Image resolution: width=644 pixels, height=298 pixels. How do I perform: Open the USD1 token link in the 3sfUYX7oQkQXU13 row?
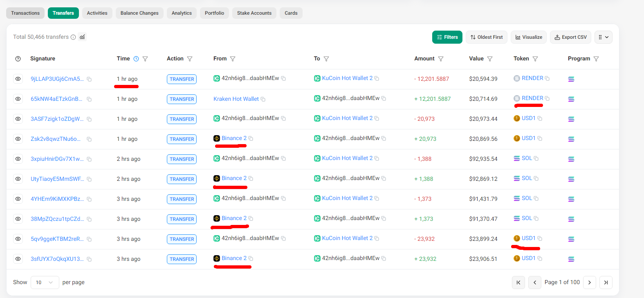528,258
